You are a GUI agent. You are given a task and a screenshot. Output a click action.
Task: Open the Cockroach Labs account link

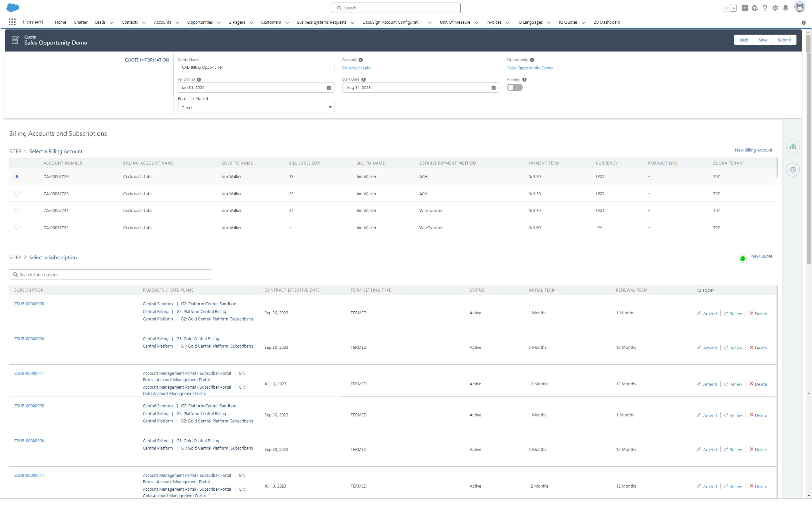point(356,68)
